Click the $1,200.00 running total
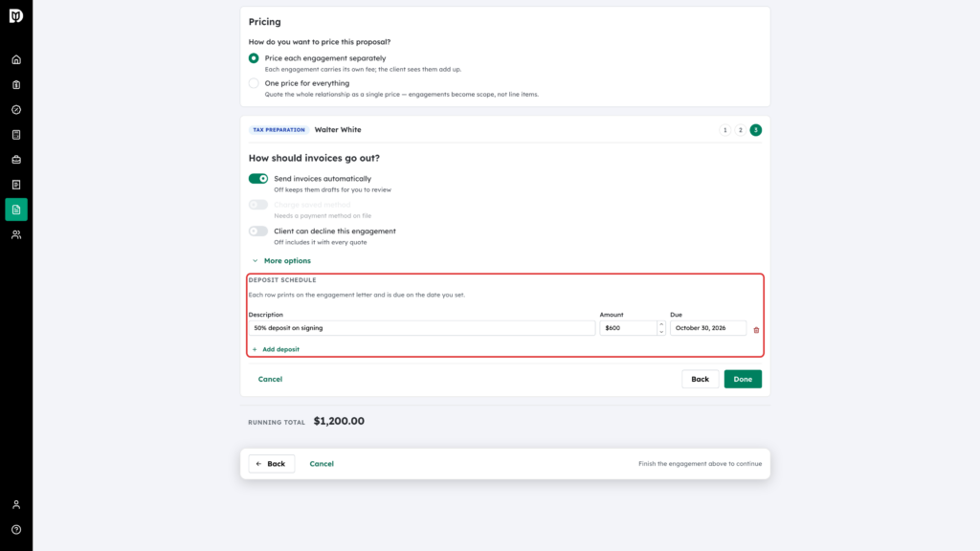The image size is (980, 551). 339,421
